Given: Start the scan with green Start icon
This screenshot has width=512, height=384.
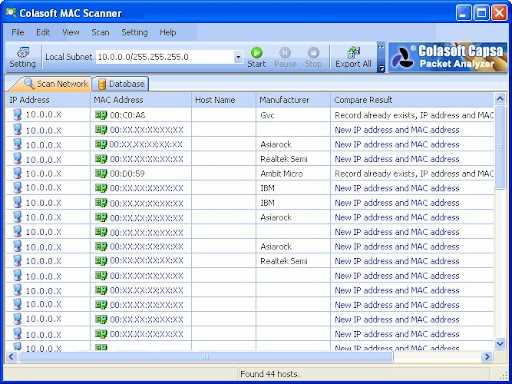Looking at the screenshot, I should click(x=256, y=57).
